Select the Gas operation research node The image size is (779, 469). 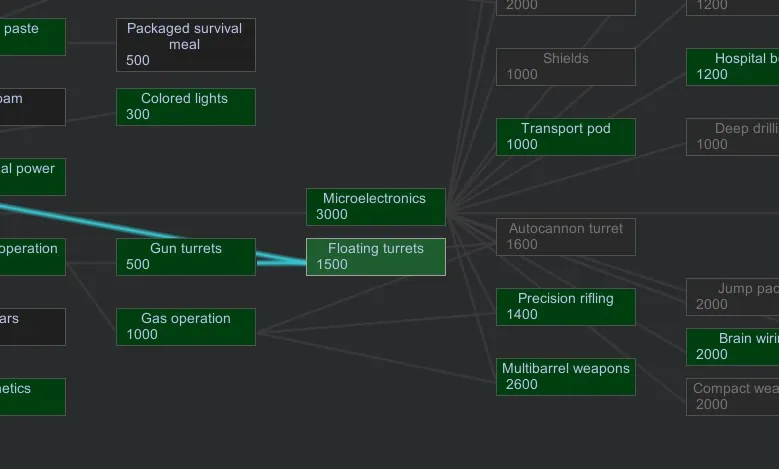point(185,327)
